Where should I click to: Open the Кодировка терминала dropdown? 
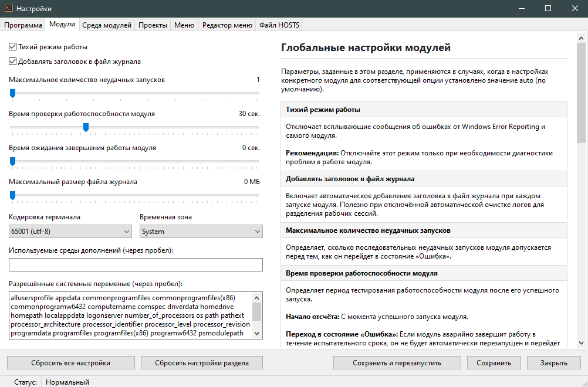tap(70, 232)
